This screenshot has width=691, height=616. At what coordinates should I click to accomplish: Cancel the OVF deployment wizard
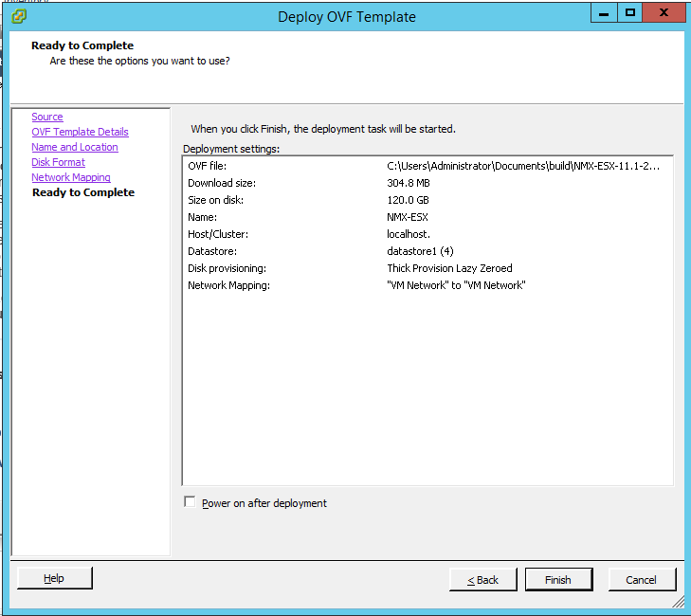tap(642, 579)
